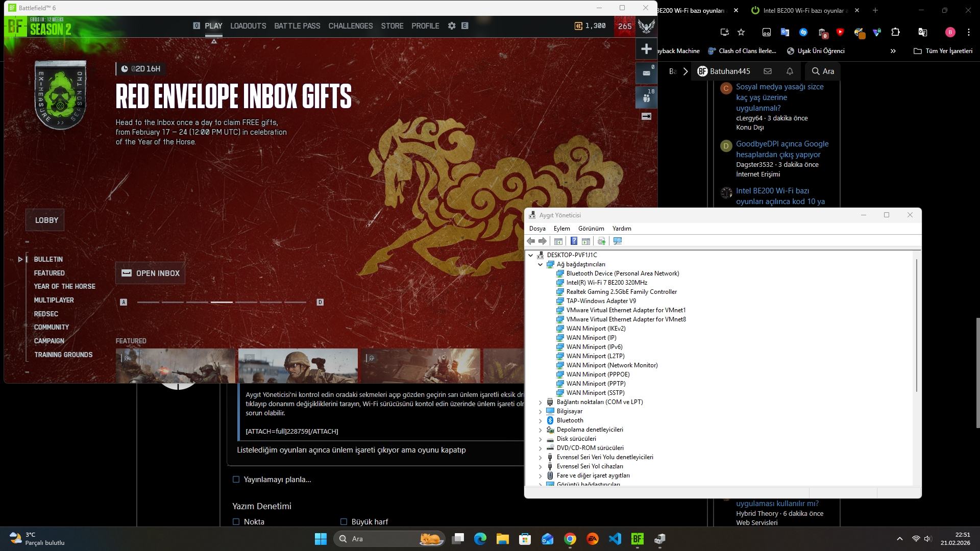The height and width of the screenshot is (551, 980).
Task: Open forum notifications bell icon
Action: pyautogui.click(x=790, y=71)
